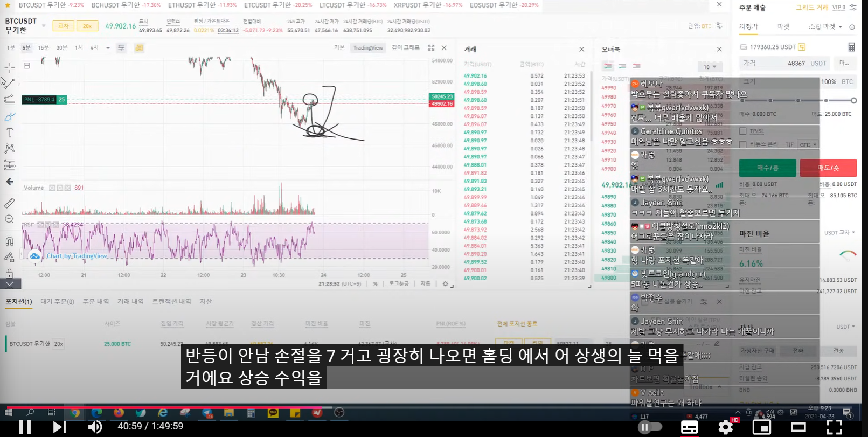The height and width of the screenshot is (437, 868).
Task: Skip to next YouTube video
Action: [x=59, y=427]
